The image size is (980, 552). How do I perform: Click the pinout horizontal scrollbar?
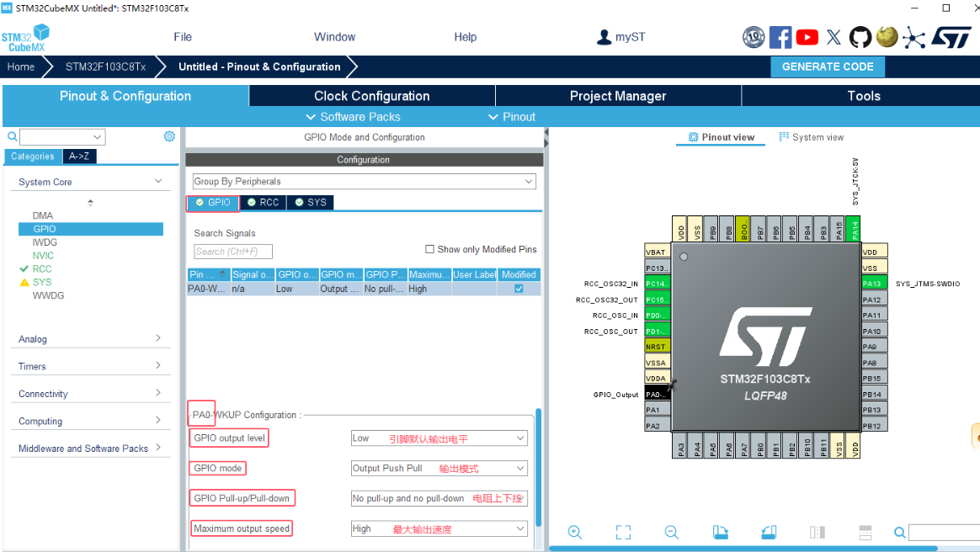743,549
